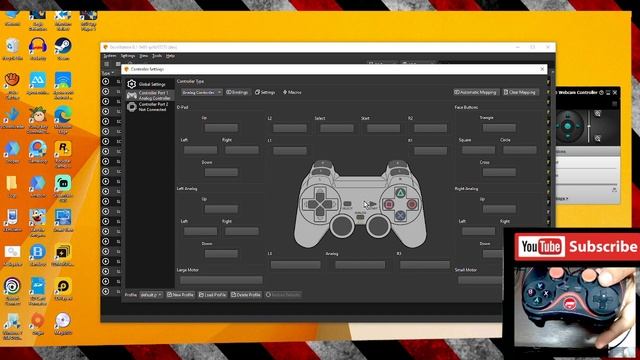640x360 pixels.
Task: Open the Controller Type dropdown
Action: 202,93
